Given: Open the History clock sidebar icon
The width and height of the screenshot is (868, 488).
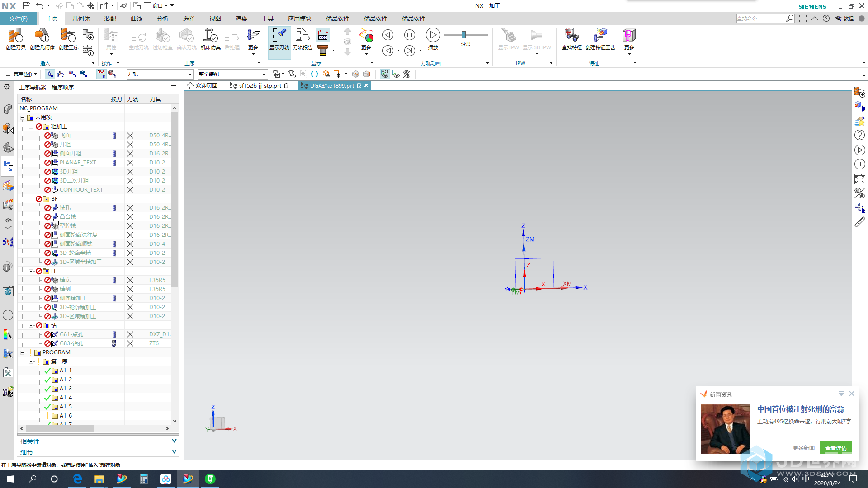Looking at the screenshot, I should coord(8,315).
